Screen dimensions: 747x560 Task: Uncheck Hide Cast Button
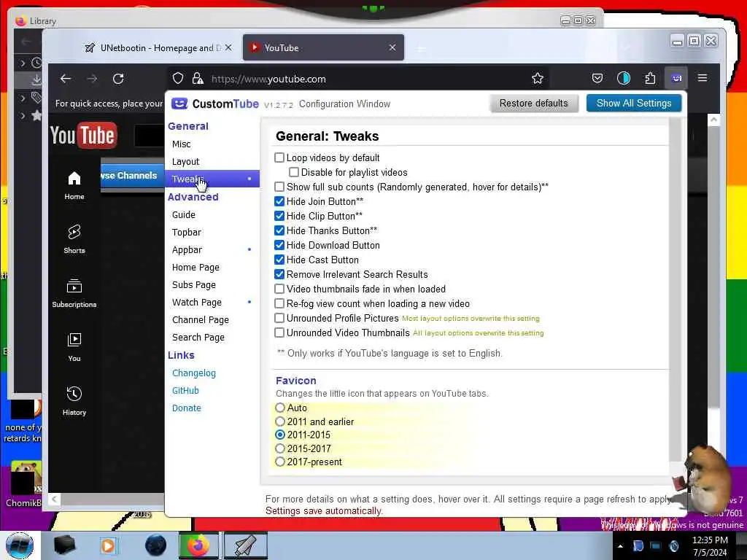(279, 260)
